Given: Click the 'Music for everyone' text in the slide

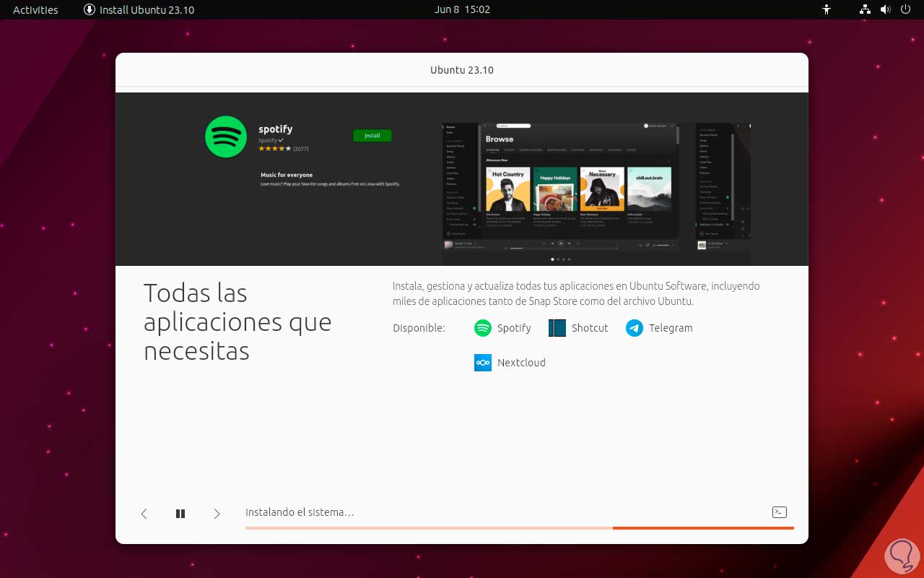Looking at the screenshot, I should [x=287, y=175].
